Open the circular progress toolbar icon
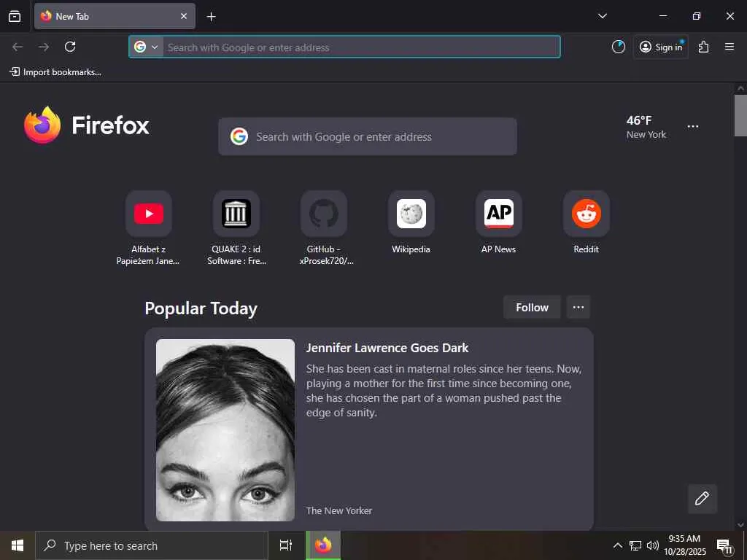Image resolution: width=747 pixels, height=560 pixels. coord(619,47)
